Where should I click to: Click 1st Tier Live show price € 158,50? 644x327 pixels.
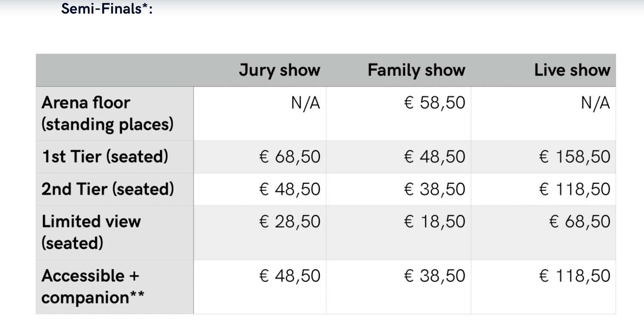[x=575, y=157]
